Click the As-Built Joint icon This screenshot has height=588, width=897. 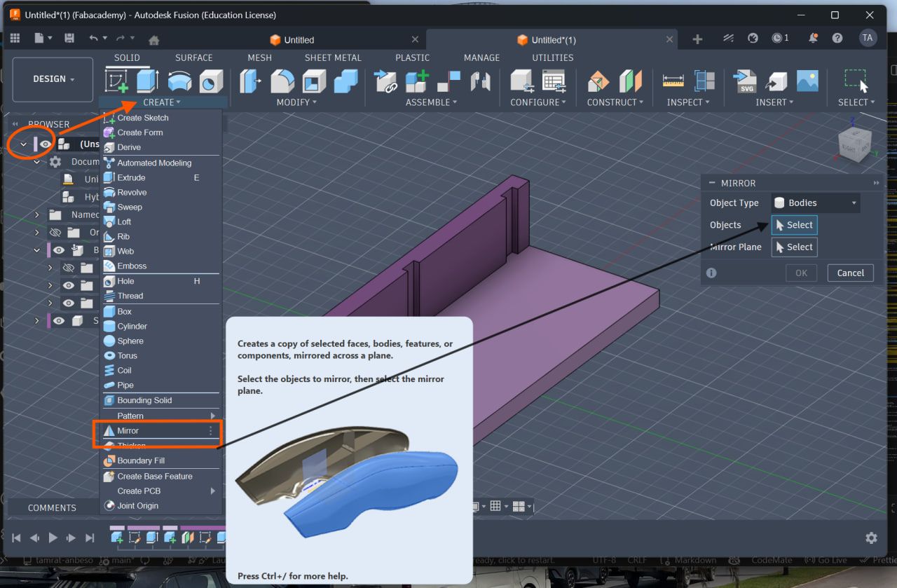pyautogui.click(x=480, y=81)
